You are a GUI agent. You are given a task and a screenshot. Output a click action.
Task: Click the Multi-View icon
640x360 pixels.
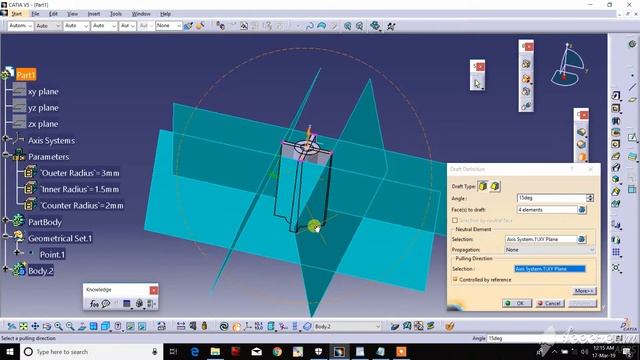click(93, 326)
